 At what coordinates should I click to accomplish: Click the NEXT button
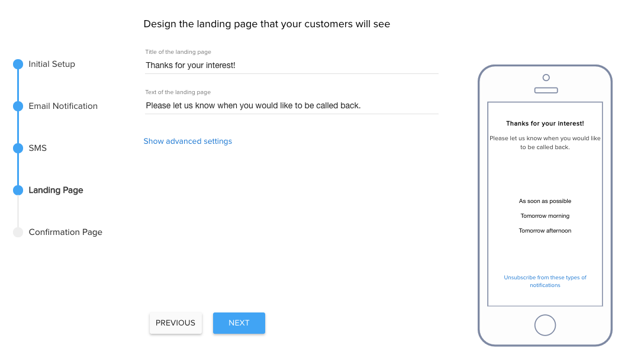239,323
